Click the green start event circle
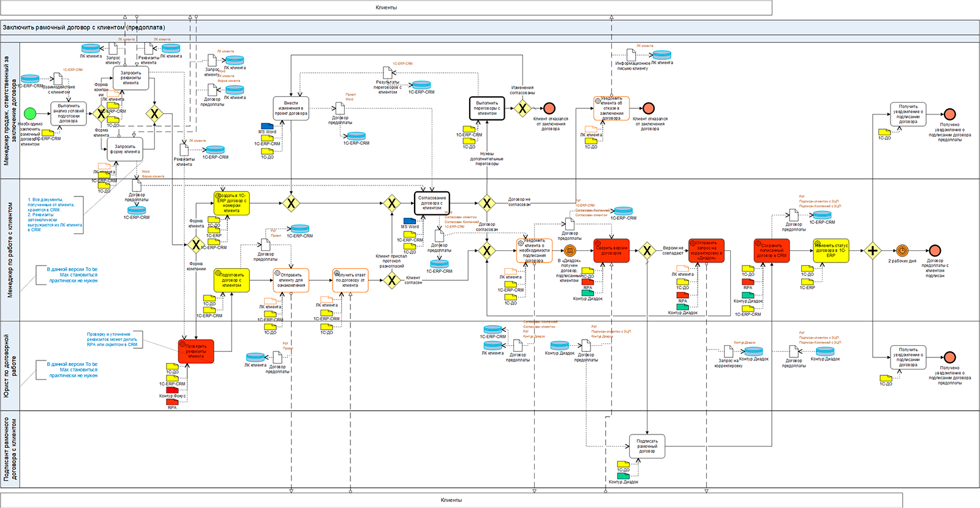 (29, 113)
